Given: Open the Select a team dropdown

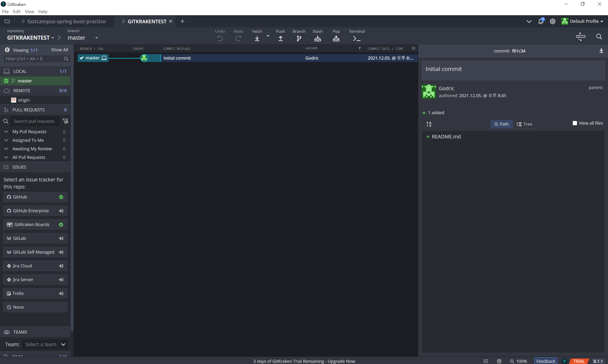Looking at the screenshot, I should click(x=63, y=344).
